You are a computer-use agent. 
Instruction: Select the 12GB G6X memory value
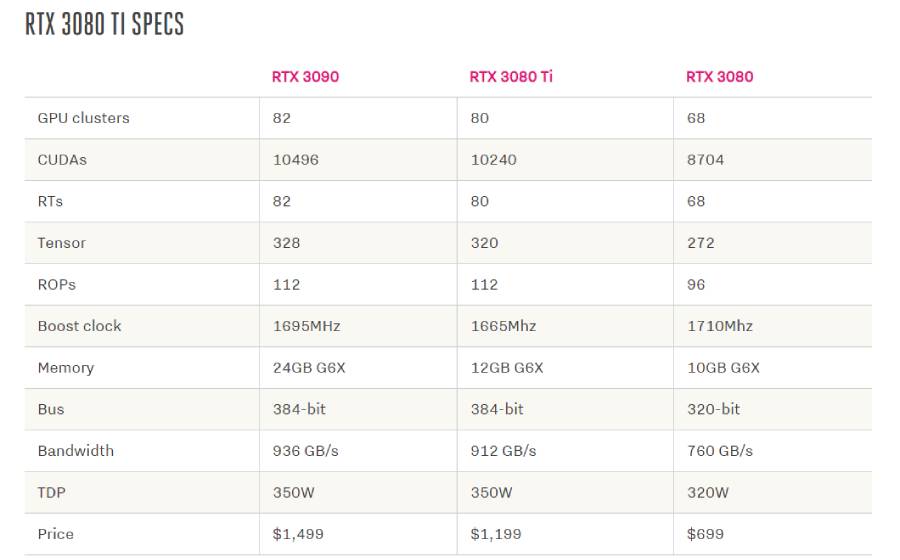click(x=506, y=368)
